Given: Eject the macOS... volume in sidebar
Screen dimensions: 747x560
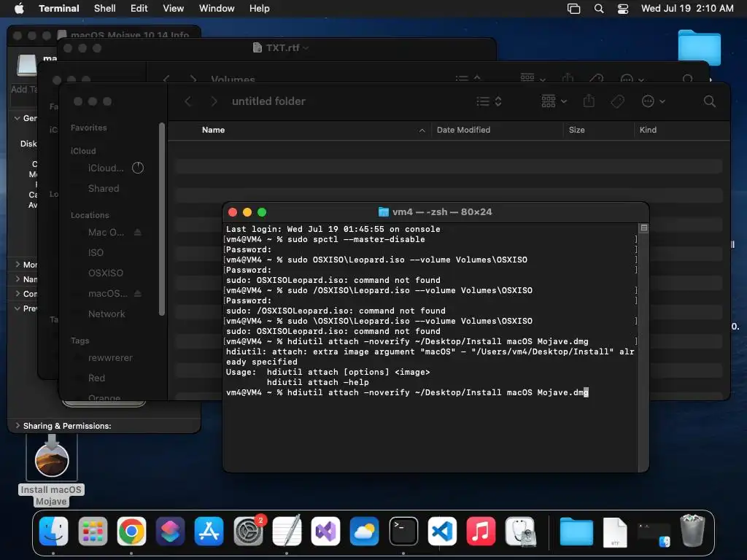Looking at the screenshot, I should pyautogui.click(x=138, y=293).
